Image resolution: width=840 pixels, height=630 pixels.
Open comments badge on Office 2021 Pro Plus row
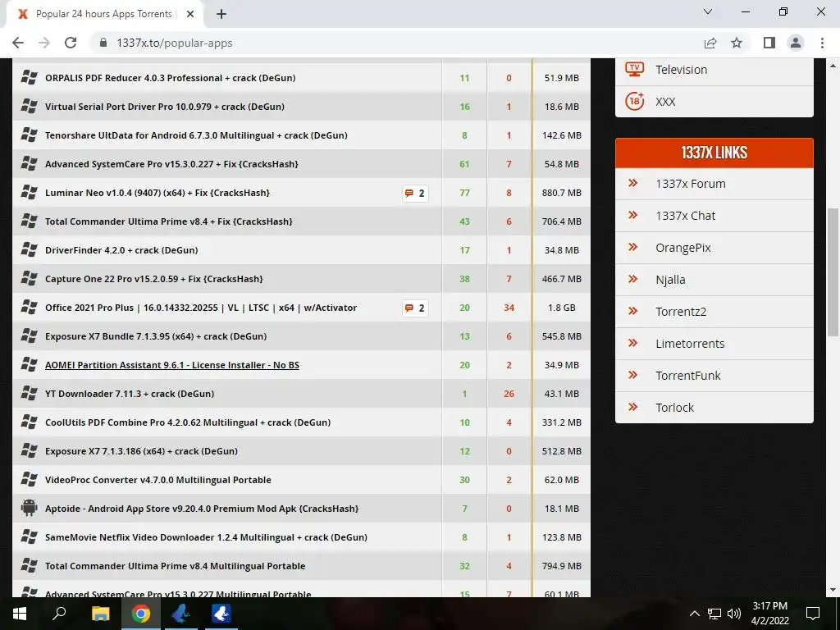click(x=415, y=308)
